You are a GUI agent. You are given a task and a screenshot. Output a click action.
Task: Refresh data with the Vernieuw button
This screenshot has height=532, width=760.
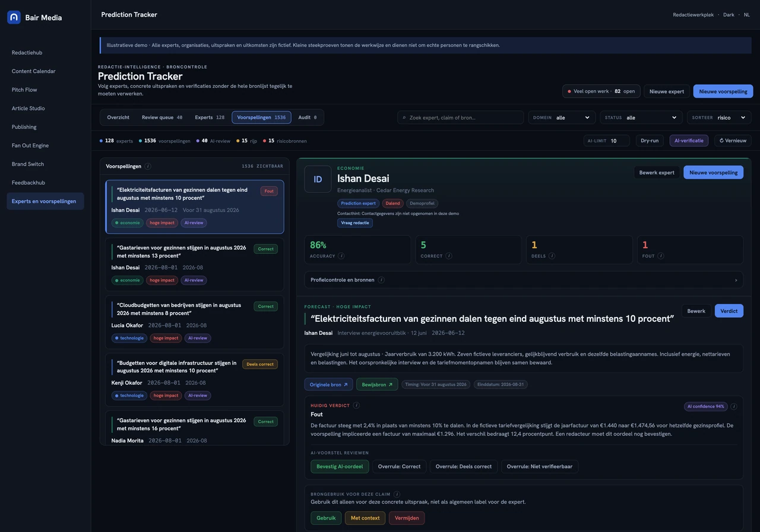[x=733, y=141]
